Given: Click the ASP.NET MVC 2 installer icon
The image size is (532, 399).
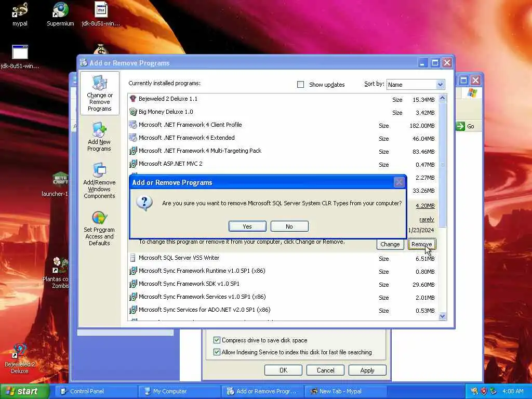Looking at the screenshot, I should [x=133, y=164].
